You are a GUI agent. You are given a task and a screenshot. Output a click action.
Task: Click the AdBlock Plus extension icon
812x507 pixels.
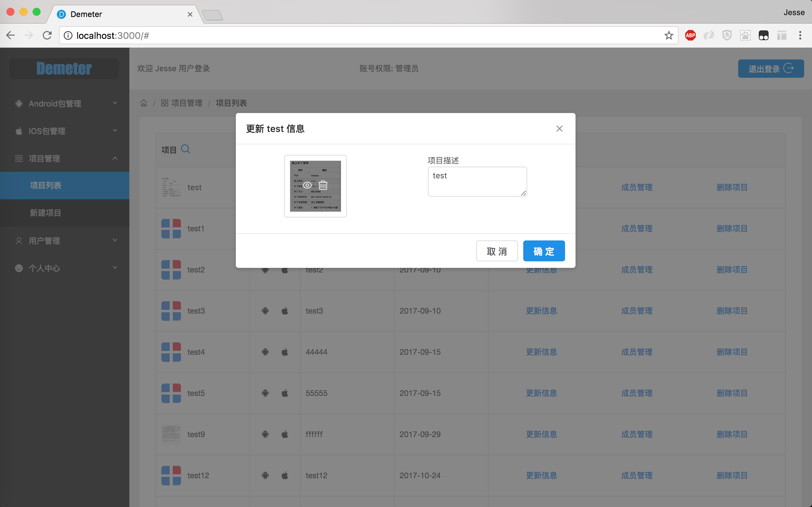690,35
